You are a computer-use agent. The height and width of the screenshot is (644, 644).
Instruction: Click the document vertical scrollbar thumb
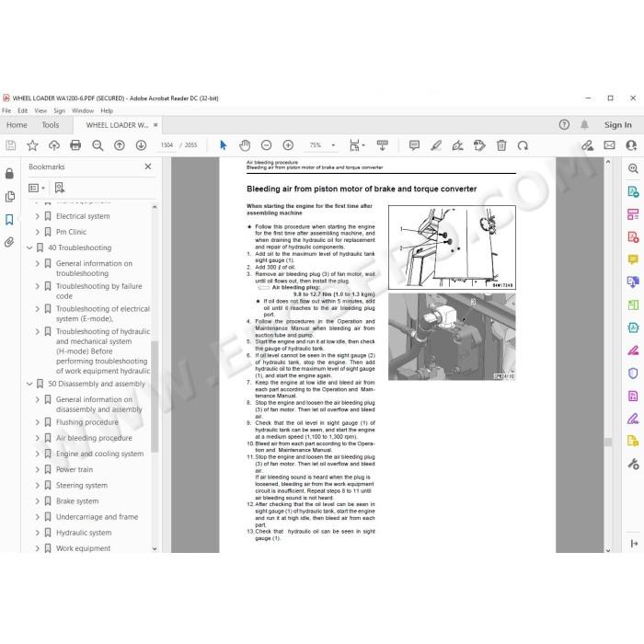point(608,442)
